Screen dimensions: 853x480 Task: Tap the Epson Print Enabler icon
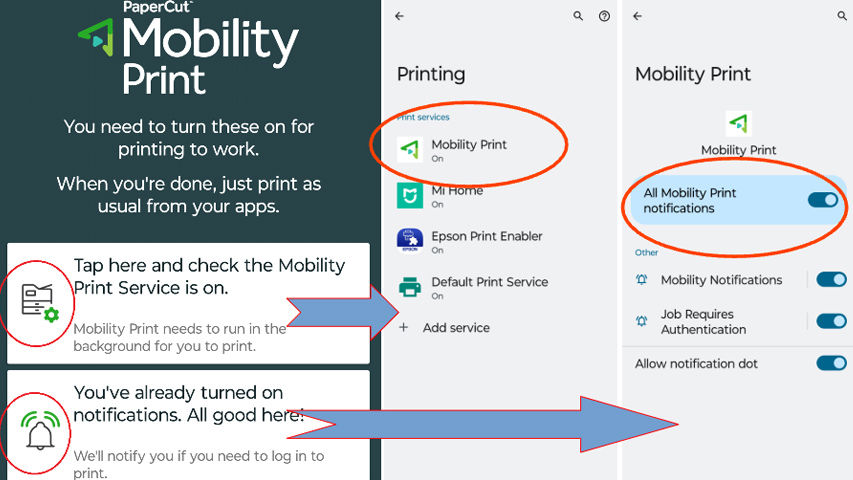(x=410, y=241)
